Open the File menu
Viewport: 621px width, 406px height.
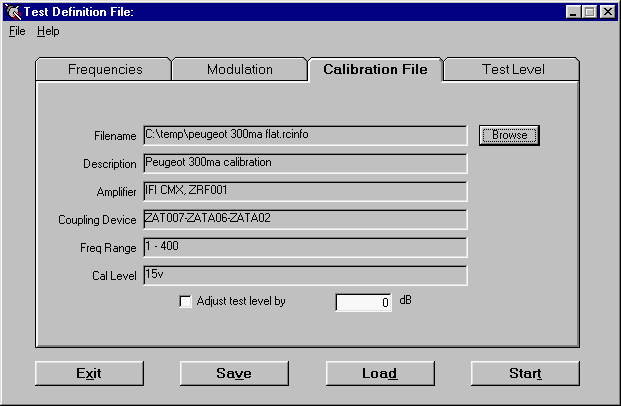pos(17,31)
